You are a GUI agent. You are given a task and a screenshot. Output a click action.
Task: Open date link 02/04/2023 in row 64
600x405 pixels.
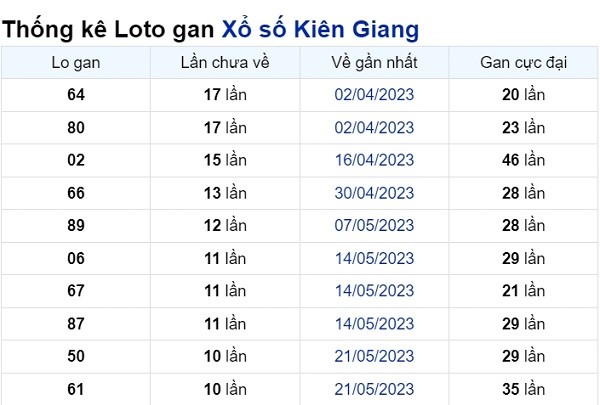tap(374, 95)
